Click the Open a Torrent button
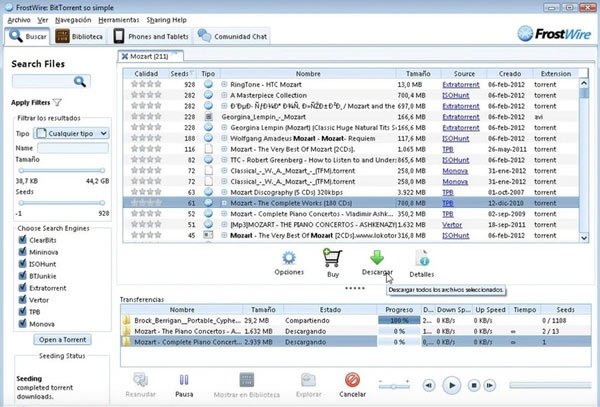Viewport: 600px width, 407px height. pyautogui.click(x=63, y=340)
